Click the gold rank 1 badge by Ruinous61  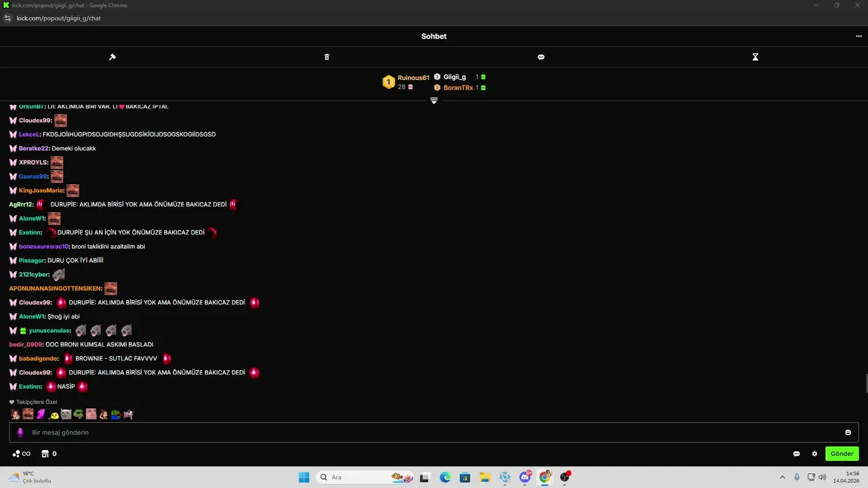389,82
